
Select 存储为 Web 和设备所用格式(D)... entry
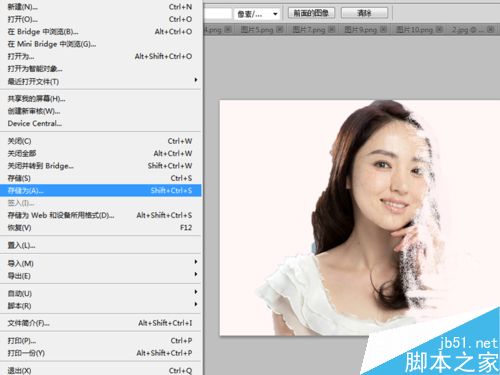point(100,215)
